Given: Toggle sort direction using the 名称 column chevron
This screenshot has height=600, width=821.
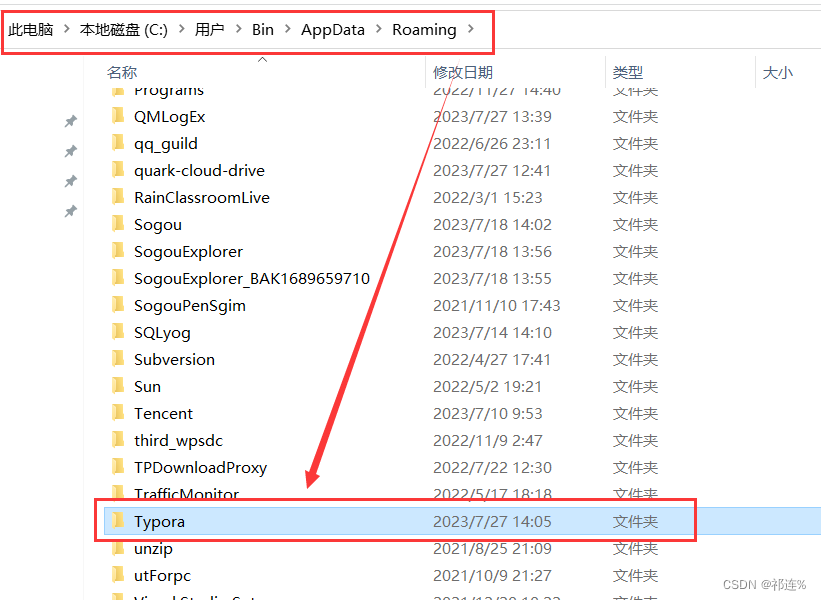Looking at the screenshot, I should [x=262, y=60].
